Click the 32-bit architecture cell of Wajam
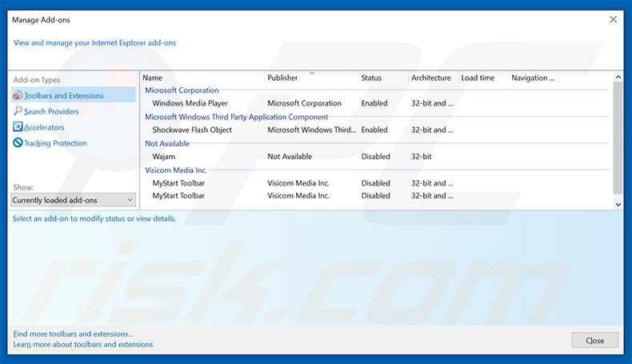Screen dimensions: 632x364 click(421, 157)
